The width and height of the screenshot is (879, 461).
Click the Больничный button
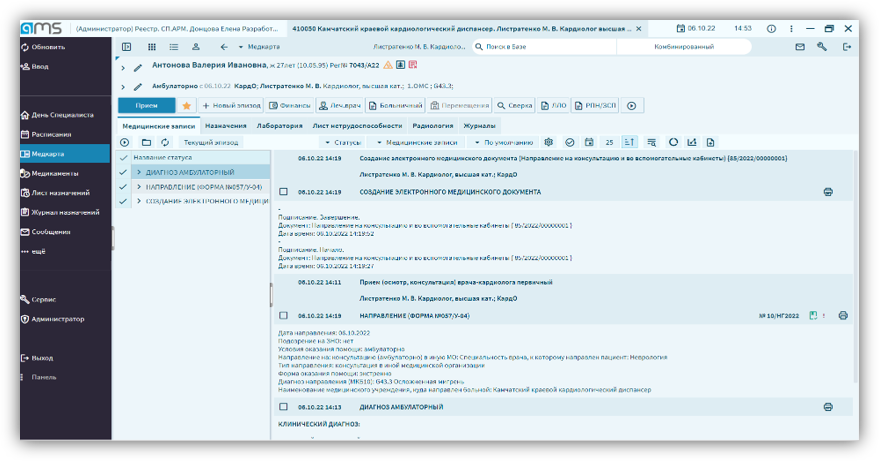[395, 105]
